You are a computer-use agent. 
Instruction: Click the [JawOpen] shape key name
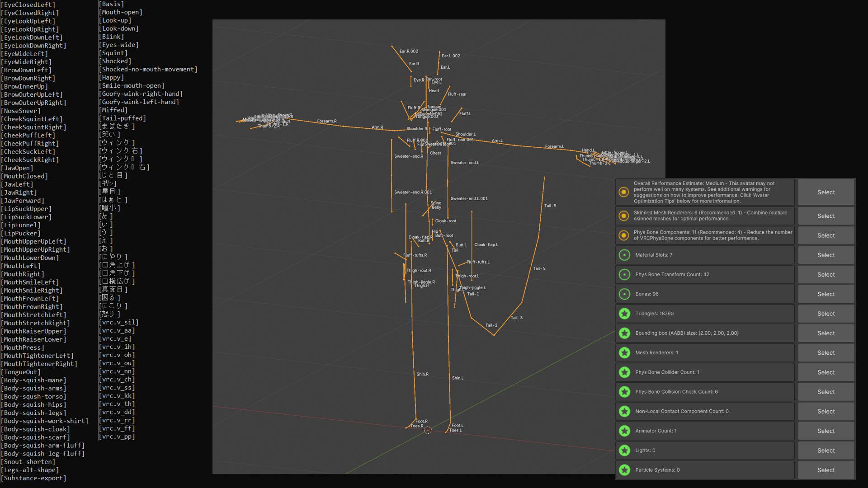[x=17, y=168]
